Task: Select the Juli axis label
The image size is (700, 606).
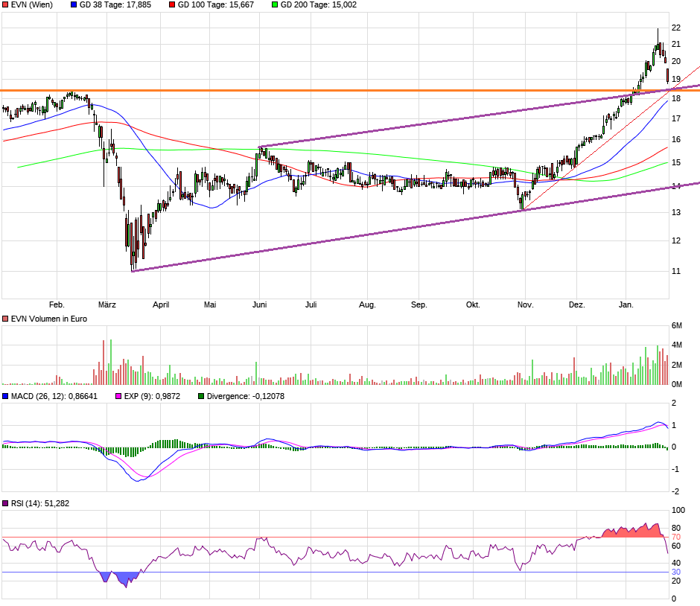Action: (312, 304)
